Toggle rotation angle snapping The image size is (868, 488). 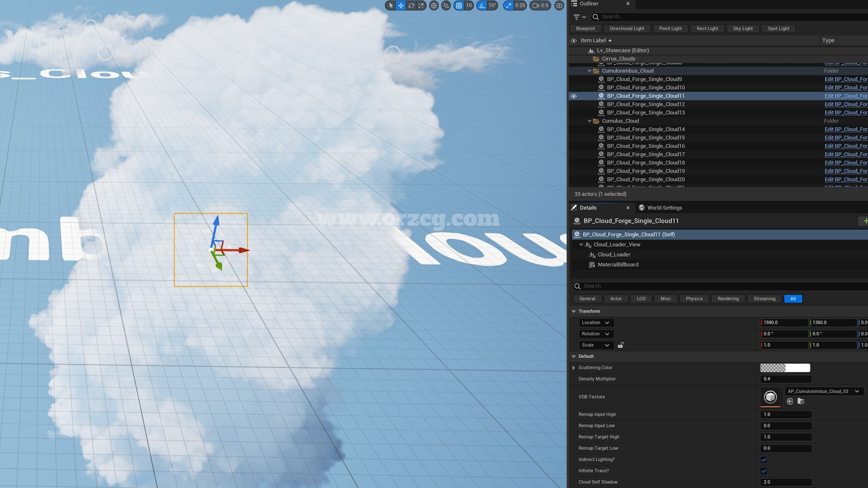click(x=482, y=5)
